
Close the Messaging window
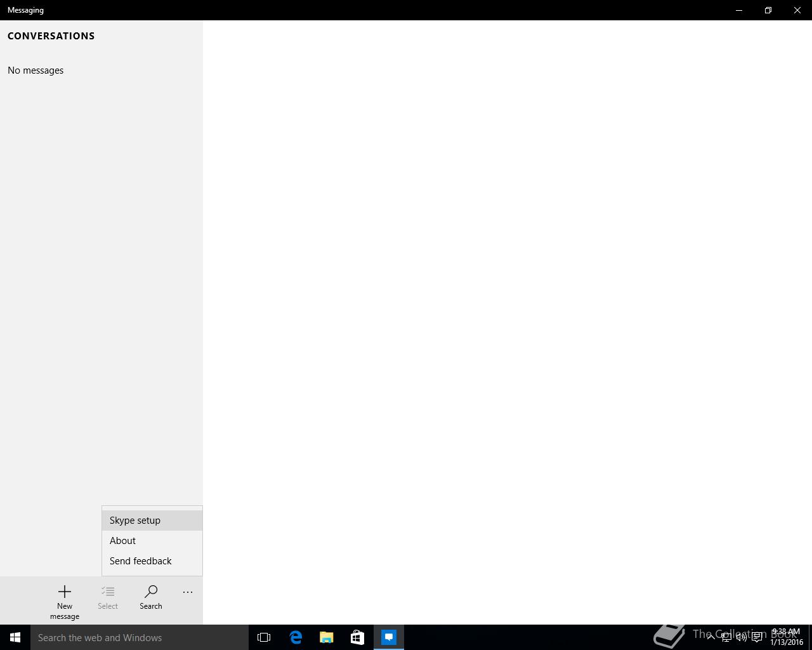797,10
